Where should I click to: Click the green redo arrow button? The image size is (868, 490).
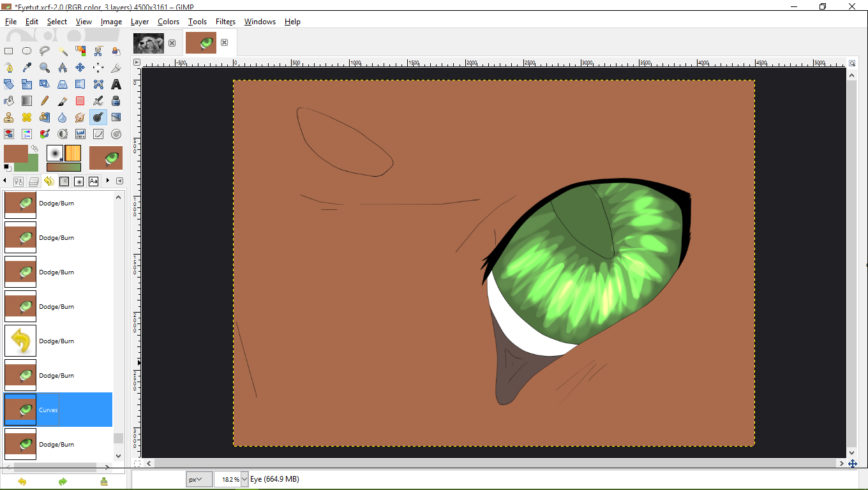tap(63, 482)
